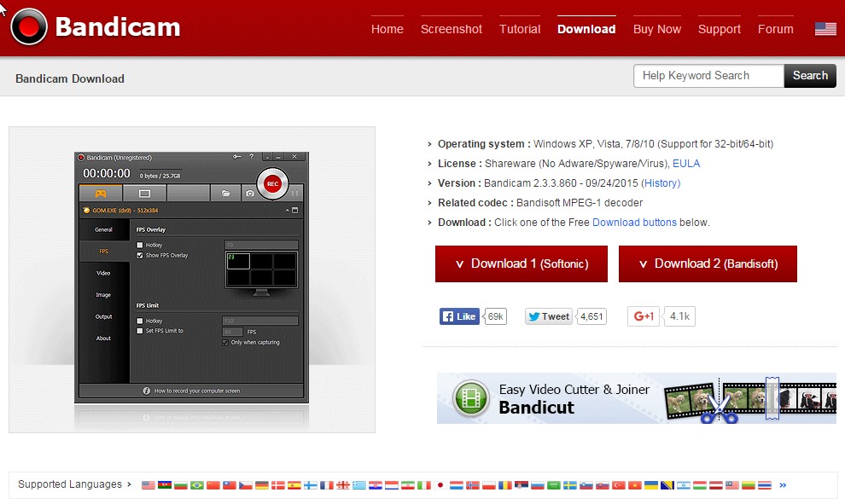Viewport: 845px width, 504px height.
Task: Click the info icon beside How to record
Action: [146, 391]
